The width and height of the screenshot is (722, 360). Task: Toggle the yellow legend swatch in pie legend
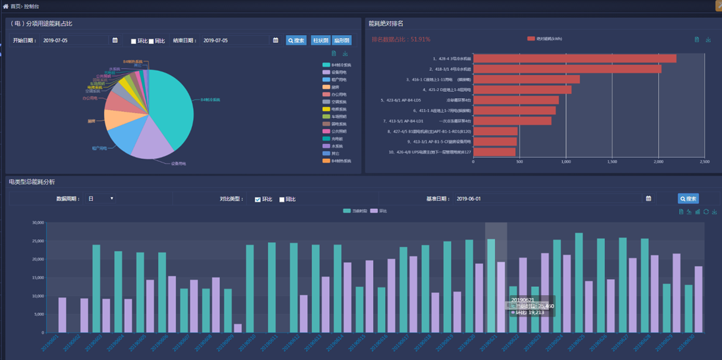[326, 109]
